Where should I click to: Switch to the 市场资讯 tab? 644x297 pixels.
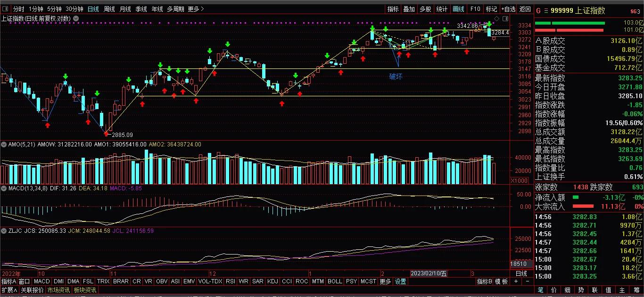click(x=58, y=289)
